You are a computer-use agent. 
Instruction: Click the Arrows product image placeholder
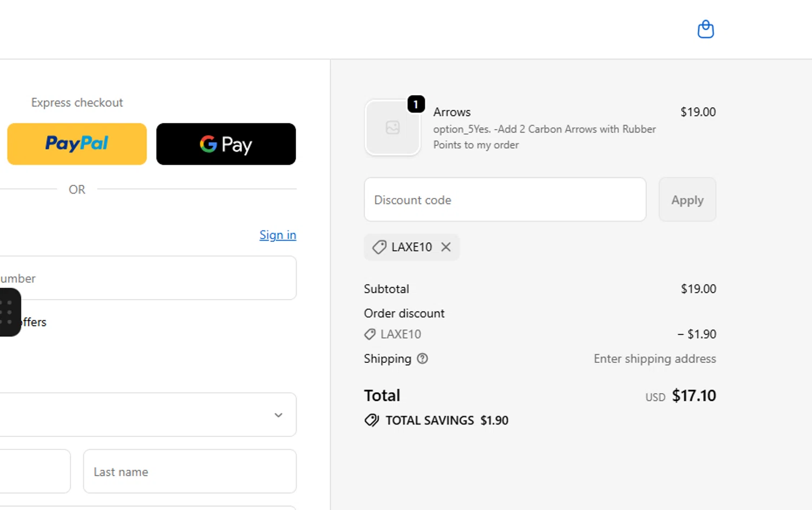(x=392, y=128)
